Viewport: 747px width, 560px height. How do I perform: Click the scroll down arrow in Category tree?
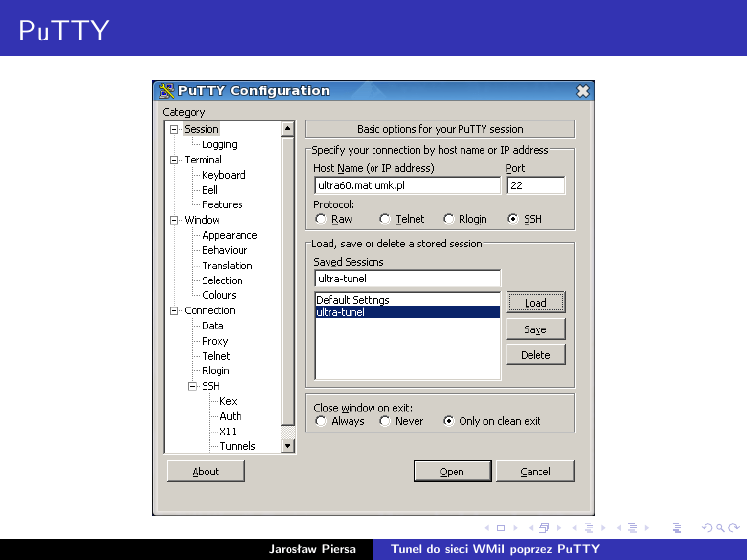[288, 446]
